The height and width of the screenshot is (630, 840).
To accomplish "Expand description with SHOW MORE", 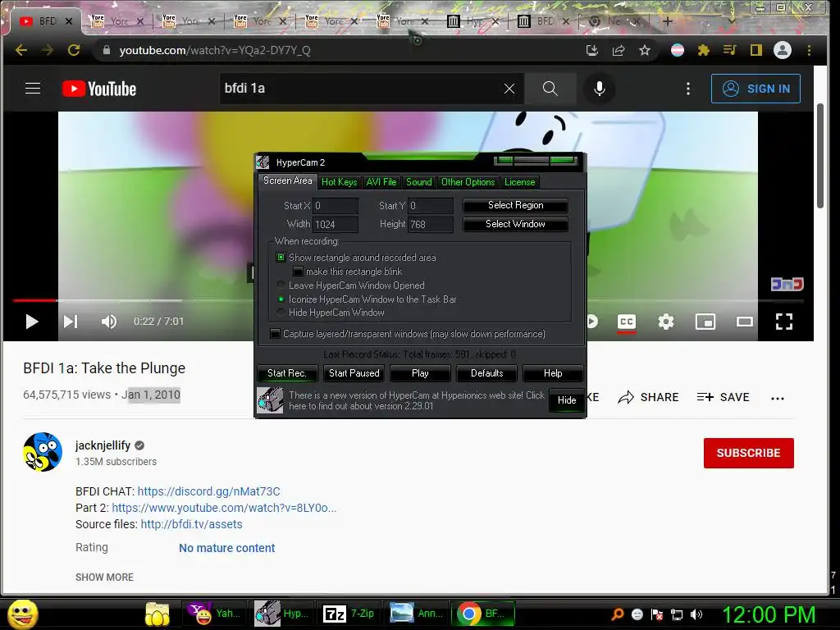I will 104,577.
